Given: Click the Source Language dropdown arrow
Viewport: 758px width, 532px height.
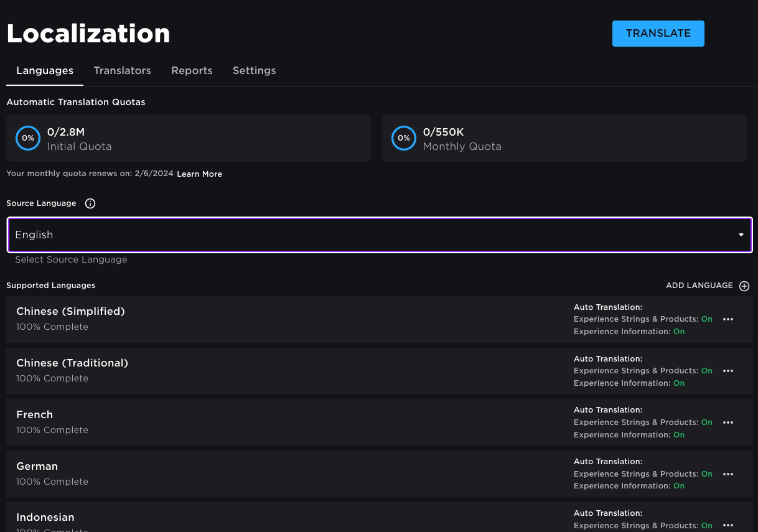Looking at the screenshot, I should point(741,235).
